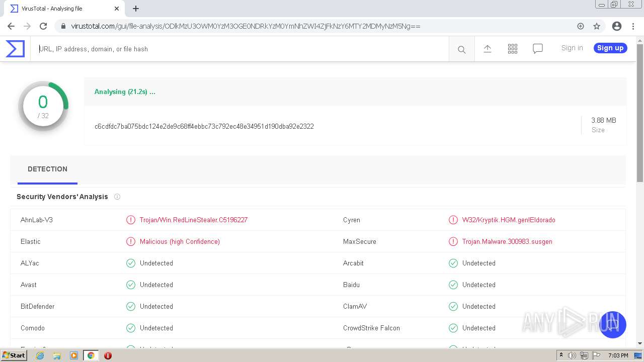Close the VirusTotal browser tab

click(x=117, y=9)
